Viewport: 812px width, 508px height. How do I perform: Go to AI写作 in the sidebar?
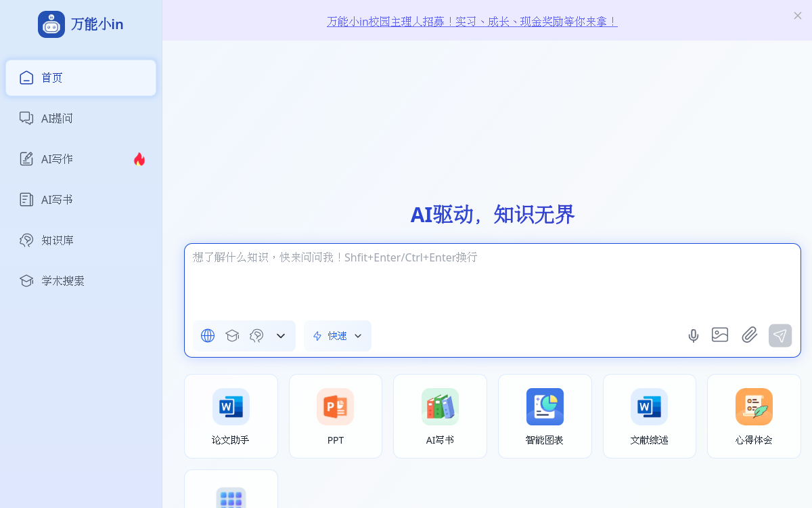[x=81, y=159]
